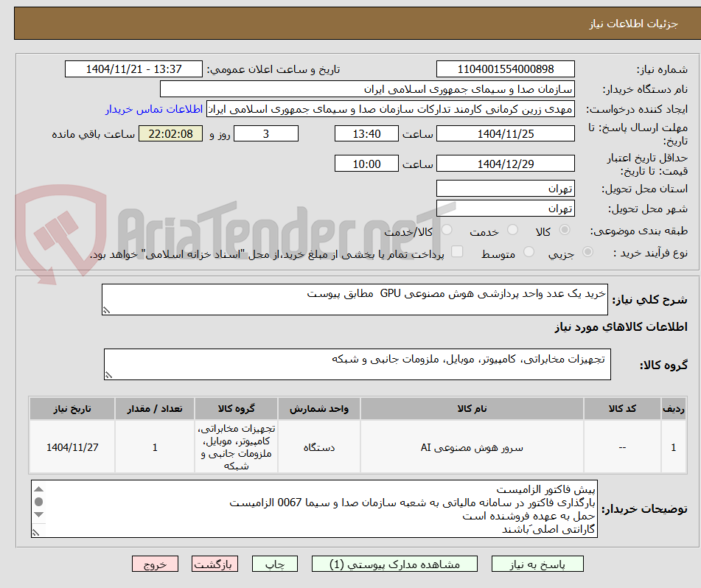Click the کد کالا column header
Viewport: 701px width, 588px height.
[x=622, y=408]
